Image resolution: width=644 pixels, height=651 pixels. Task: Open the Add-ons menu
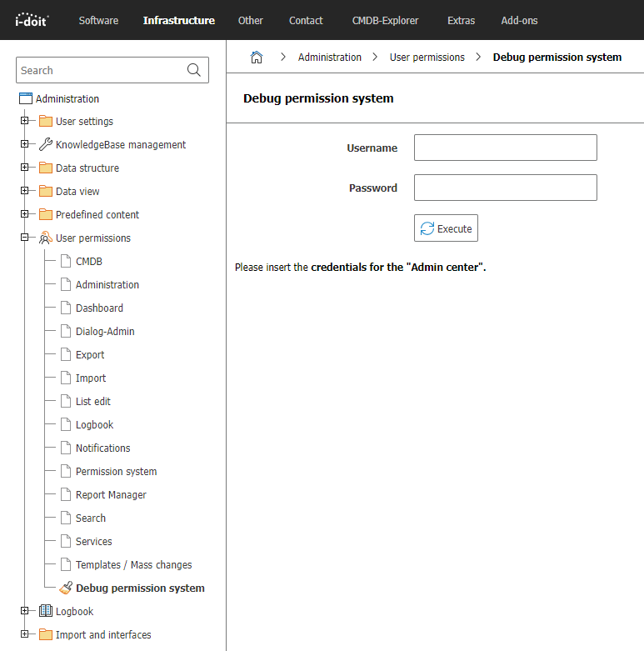tap(519, 20)
